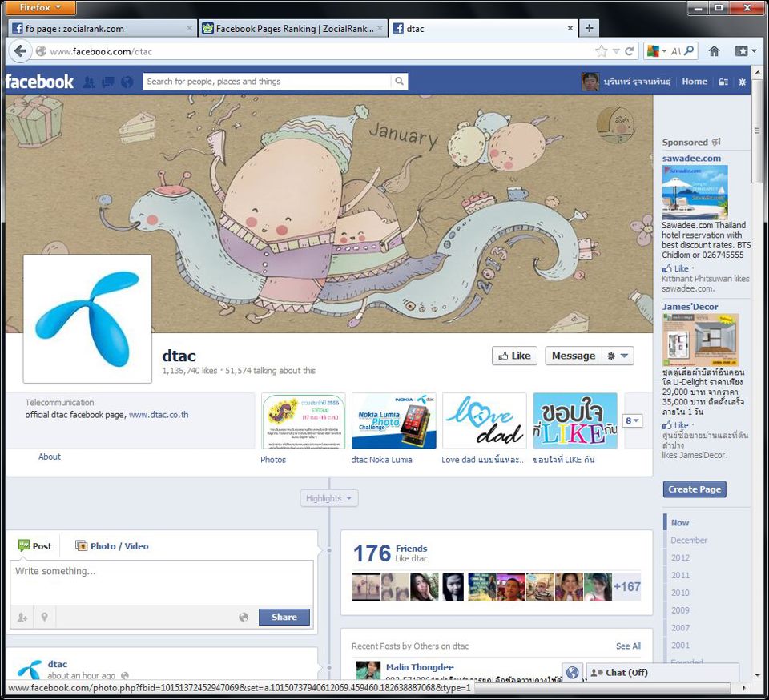The width and height of the screenshot is (769, 700).
Task: Click the browser reload icon
Action: click(x=630, y=51)
